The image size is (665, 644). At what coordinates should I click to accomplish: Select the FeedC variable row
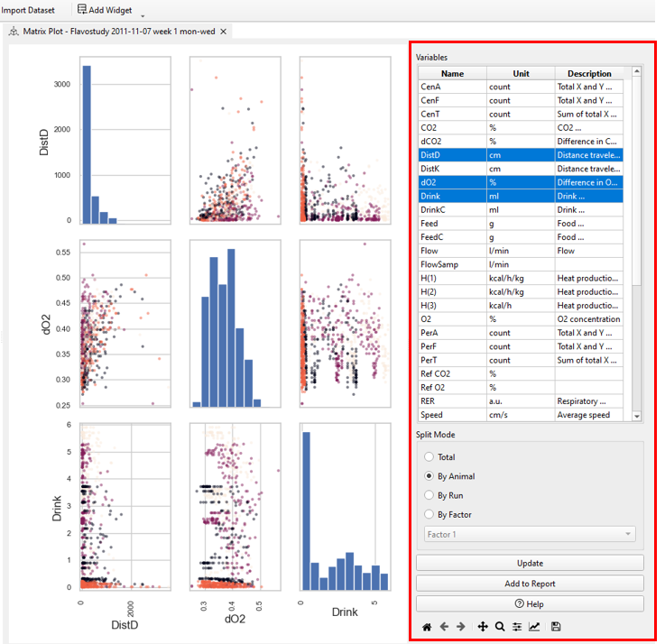click(521, 237)
